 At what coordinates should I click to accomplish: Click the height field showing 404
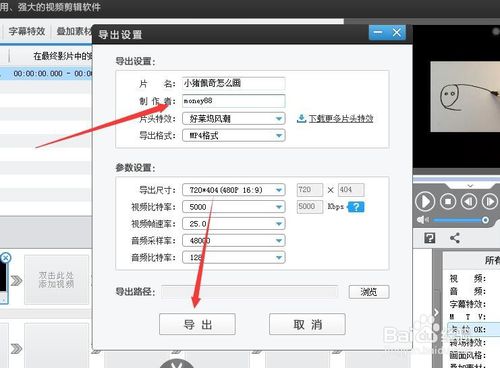[x=351, y=190]
